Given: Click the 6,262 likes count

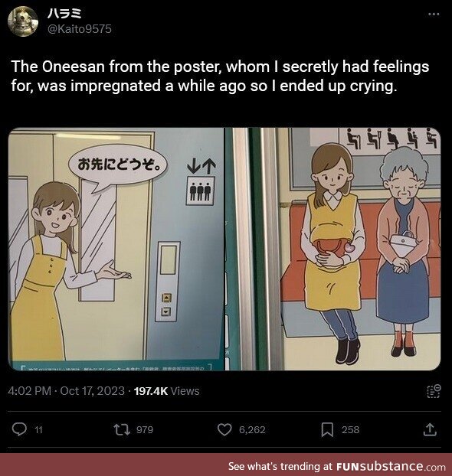Looking at the screenshot, I should pos(252,430).
